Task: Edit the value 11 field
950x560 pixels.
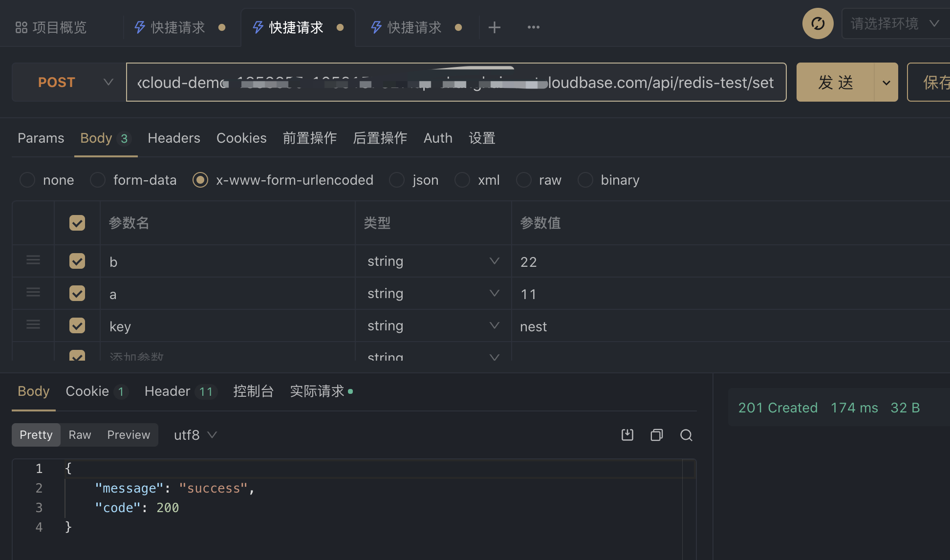Action: (x=731, y=294)
